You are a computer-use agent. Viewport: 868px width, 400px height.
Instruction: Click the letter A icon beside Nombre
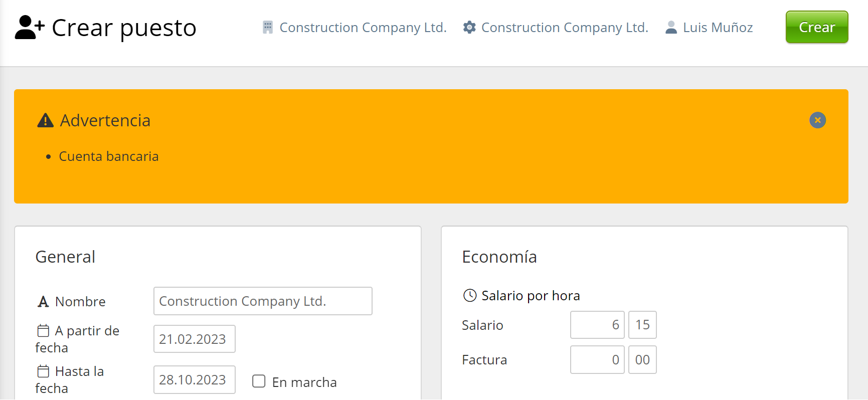43,302
